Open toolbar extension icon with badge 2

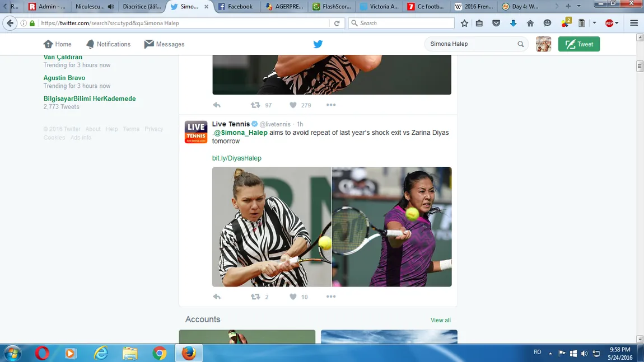[566, 22]
